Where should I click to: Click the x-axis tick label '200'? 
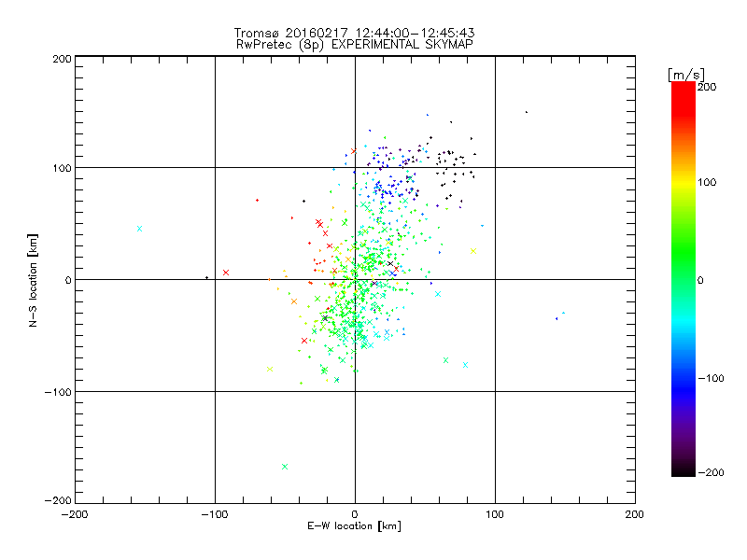coord(635,514)
